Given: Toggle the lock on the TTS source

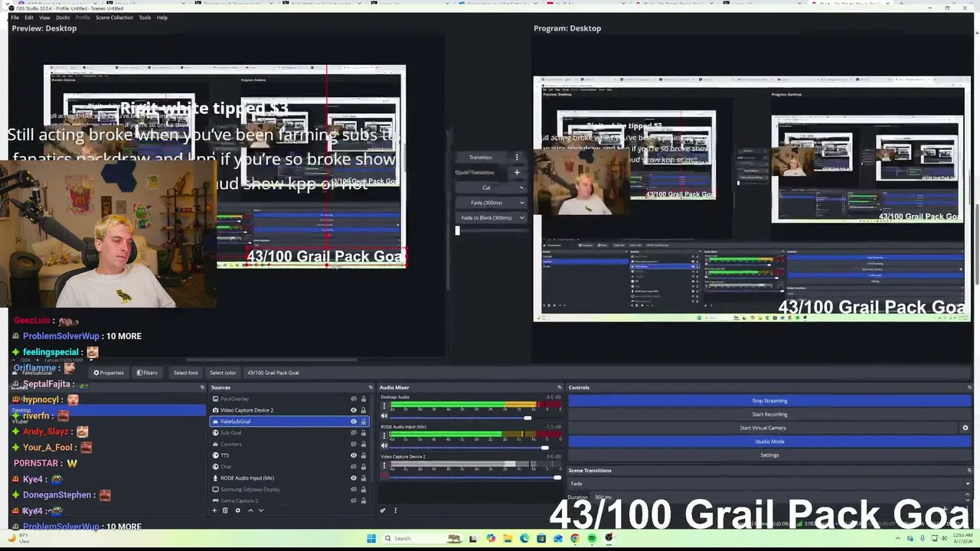Looking at the screenshot, I should [x=363, y=455].
